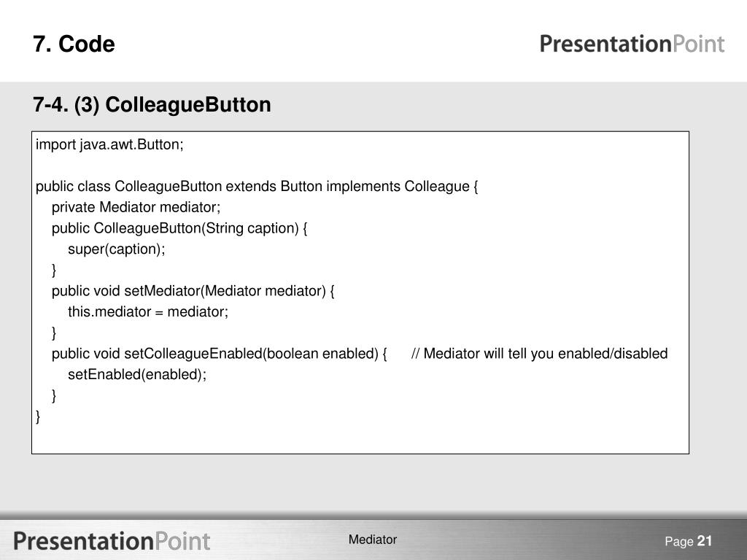Click the closing brace after setEnabled(enabled)

(54, 396)
